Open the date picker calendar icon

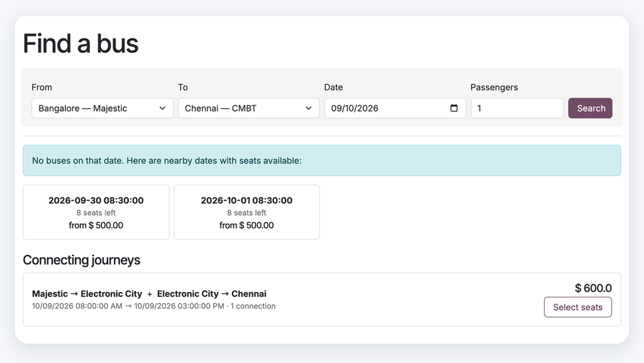click(454, 108)
